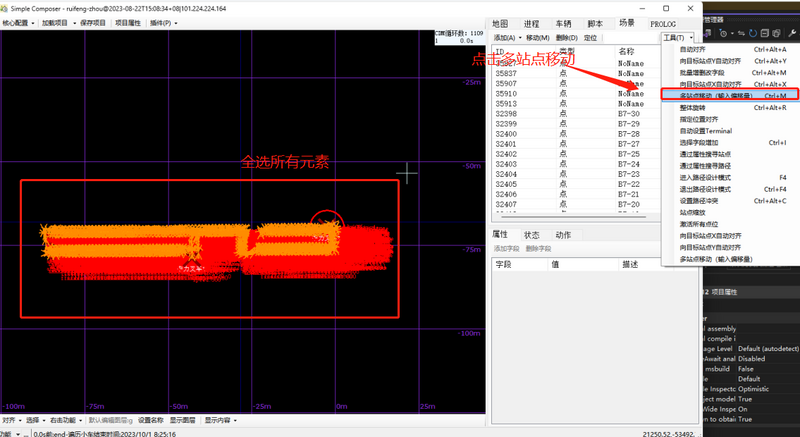Select 自动设置Terminal menu entry
Image resolution: width=800 pixels, height=437 pixels.
(x=706, y=131)
